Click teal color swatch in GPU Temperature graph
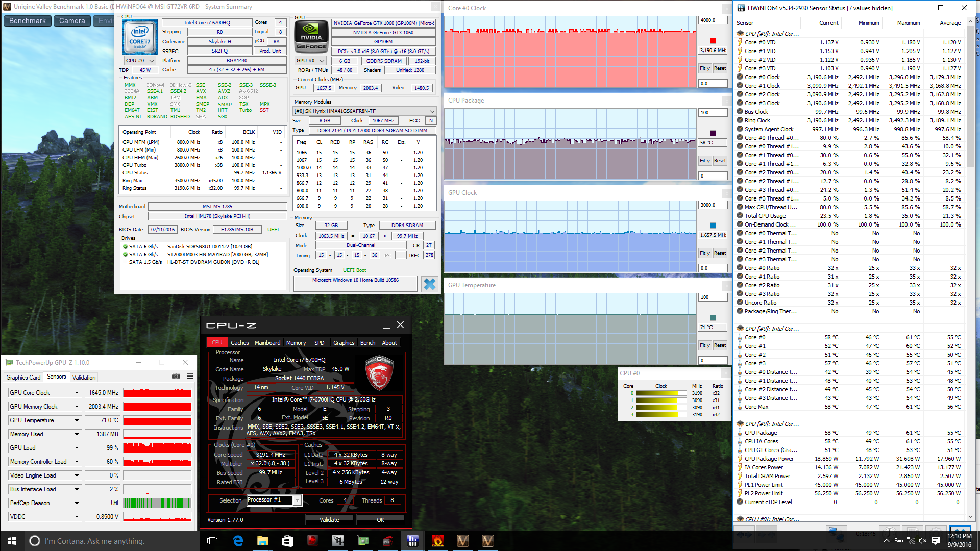 pyautogui.click(x=713, y=318)
